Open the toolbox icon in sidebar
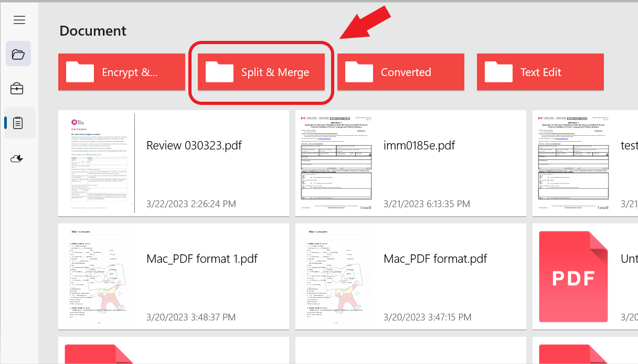Viewport: 638px width, 364px height. click(x=17, y=88)
